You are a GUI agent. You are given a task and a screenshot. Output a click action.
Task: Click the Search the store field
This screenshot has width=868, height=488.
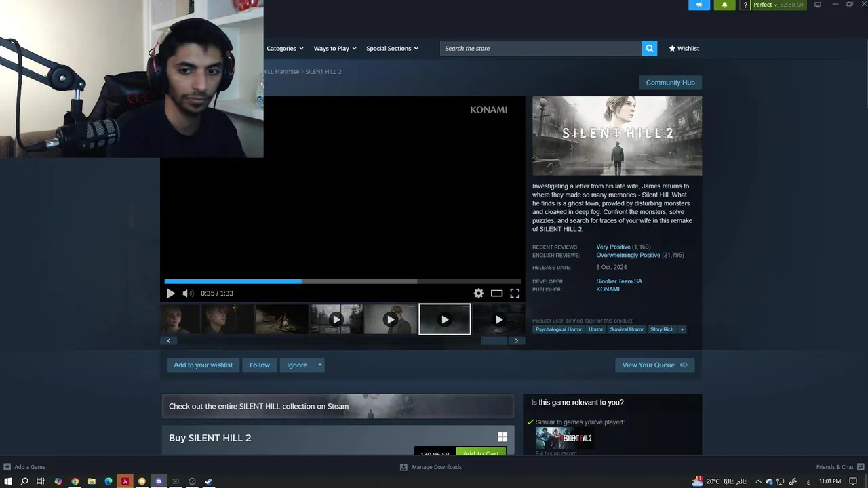[x=540, y=48]
